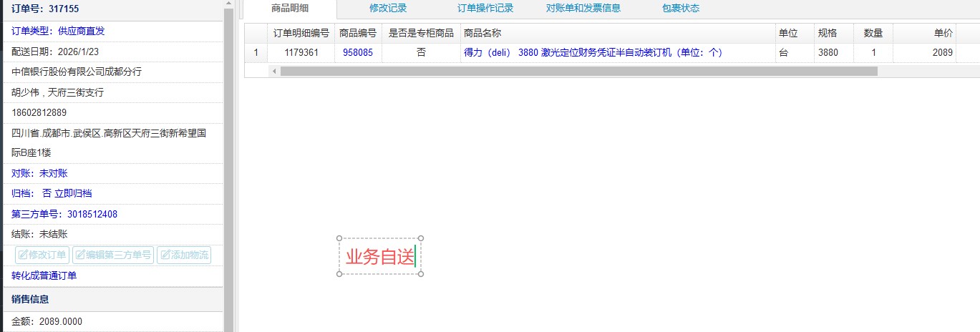The image size is (980, 332).
Task: Open the 订单操作记录 tab
Action: [x=485, y=9]
